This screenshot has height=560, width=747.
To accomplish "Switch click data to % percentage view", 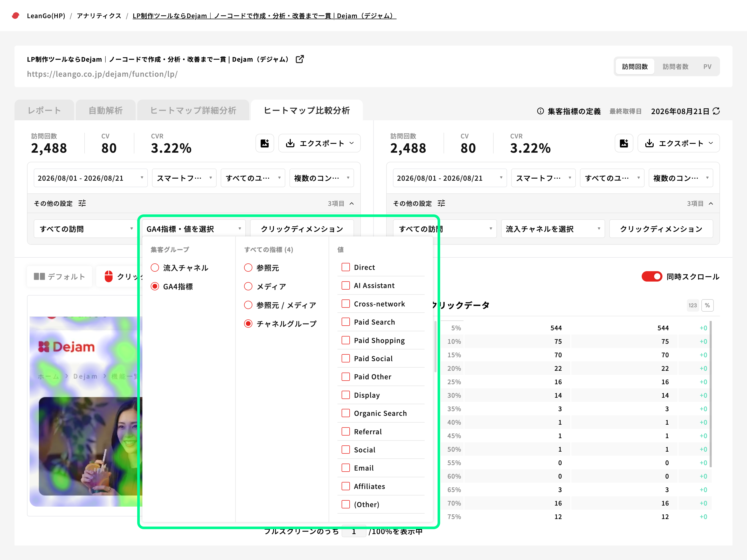I will 707,305.
